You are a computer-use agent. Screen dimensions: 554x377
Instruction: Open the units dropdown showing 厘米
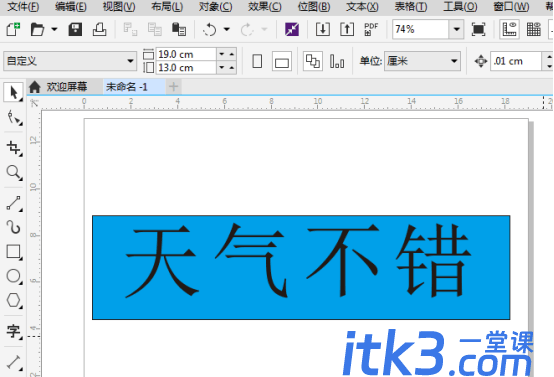pos(423,61)
